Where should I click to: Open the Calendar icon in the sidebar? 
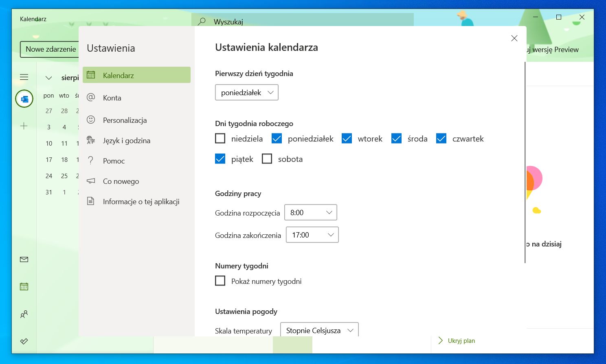pyautogui.click(x=24, y=286)
